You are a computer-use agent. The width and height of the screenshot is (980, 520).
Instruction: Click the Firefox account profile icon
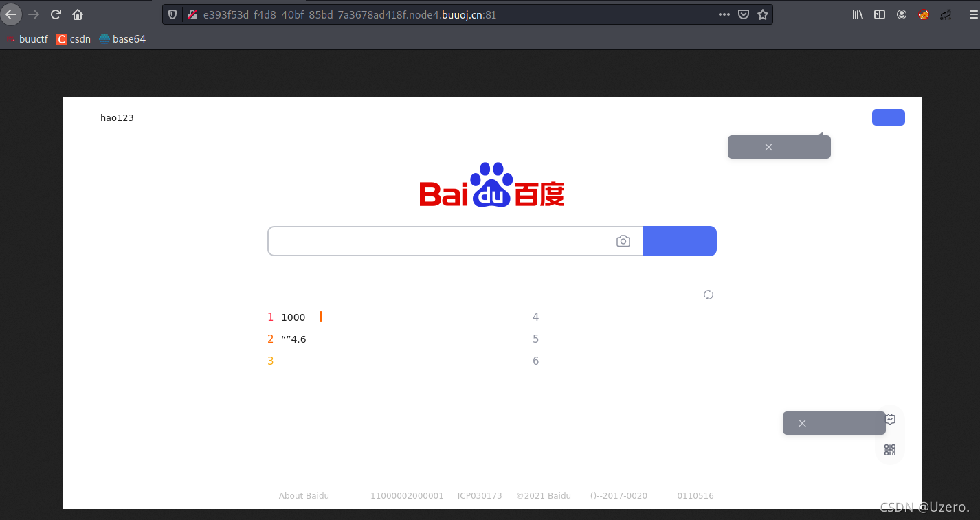pos(902,14)
